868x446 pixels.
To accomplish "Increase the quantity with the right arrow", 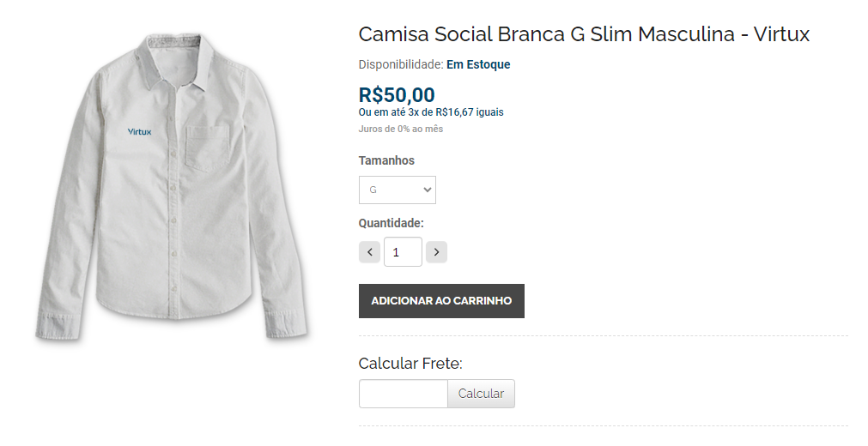I will pos(436,252).
